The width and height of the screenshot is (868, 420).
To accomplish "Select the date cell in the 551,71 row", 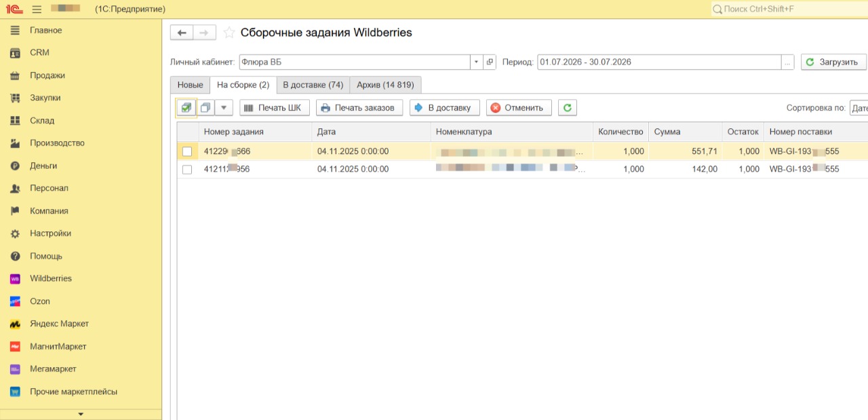I will pos(371,151).
